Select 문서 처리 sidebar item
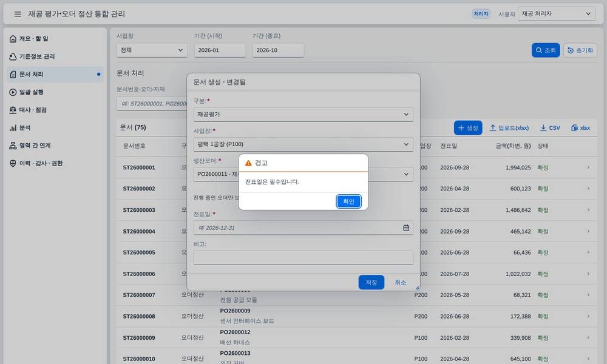Viewport: 607px width, 364px height. tap(55, 74)
